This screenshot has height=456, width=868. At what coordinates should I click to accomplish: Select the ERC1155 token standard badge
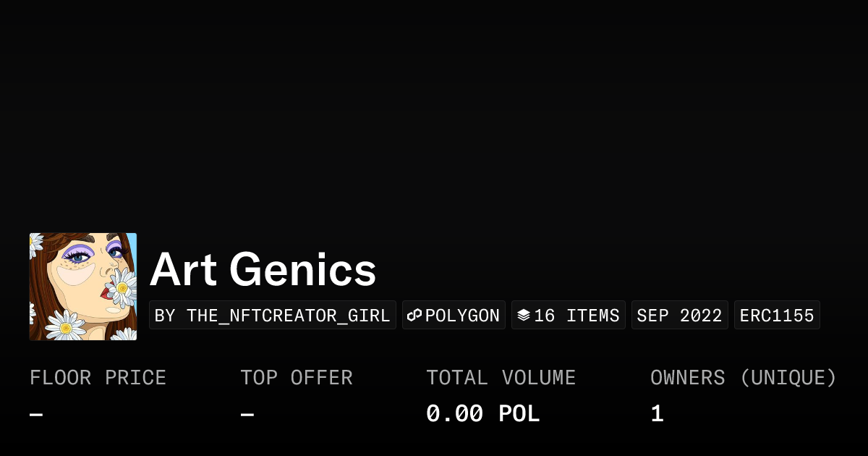[x=777, y=316]
